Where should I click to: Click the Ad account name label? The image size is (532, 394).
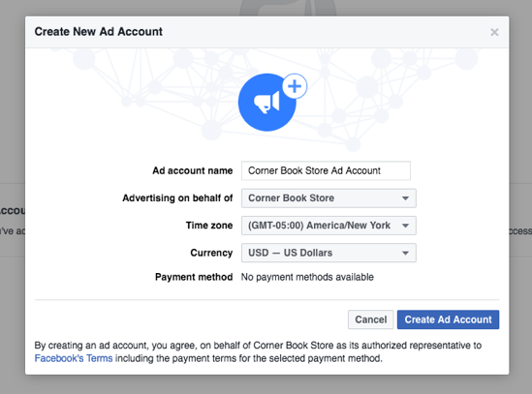(x=193, y=170)
